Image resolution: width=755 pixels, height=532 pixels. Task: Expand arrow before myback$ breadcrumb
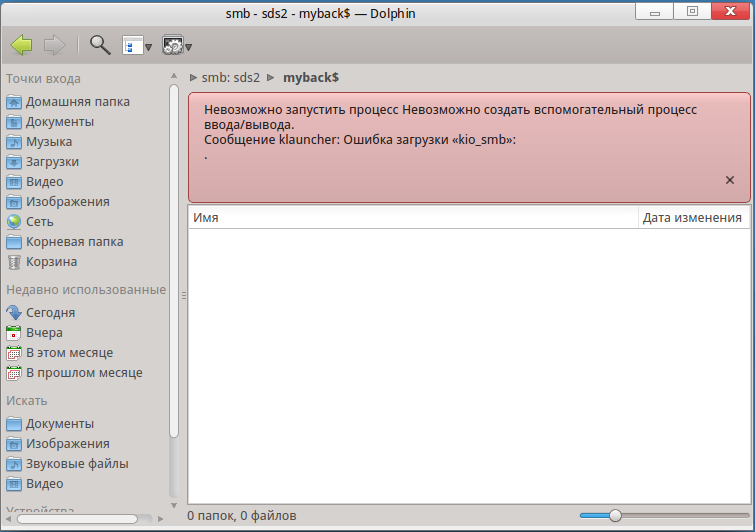(x=271, y=78)
